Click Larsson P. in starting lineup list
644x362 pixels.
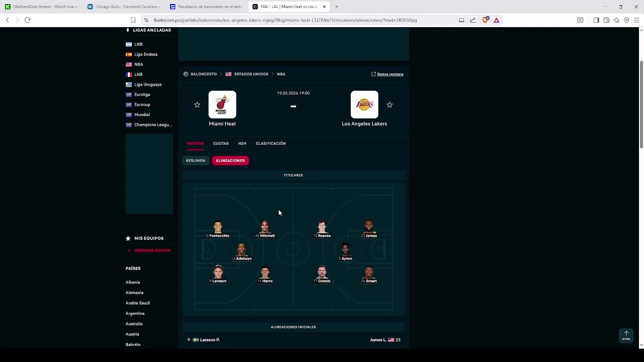[x=210, y=340]
